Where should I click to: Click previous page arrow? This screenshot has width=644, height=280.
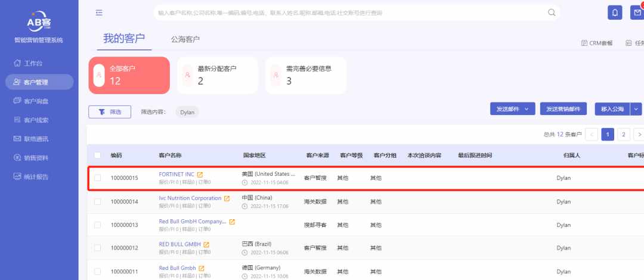point(592,134)
